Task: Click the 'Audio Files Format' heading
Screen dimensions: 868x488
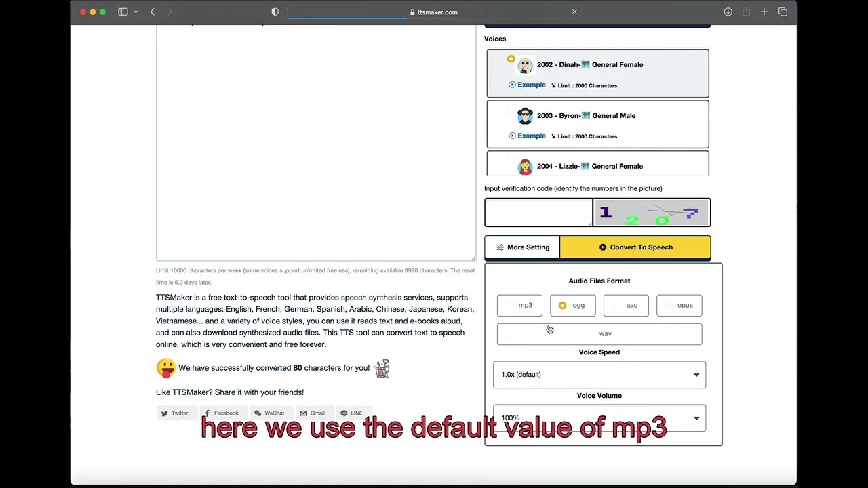Action: click(x=599, y=281)
